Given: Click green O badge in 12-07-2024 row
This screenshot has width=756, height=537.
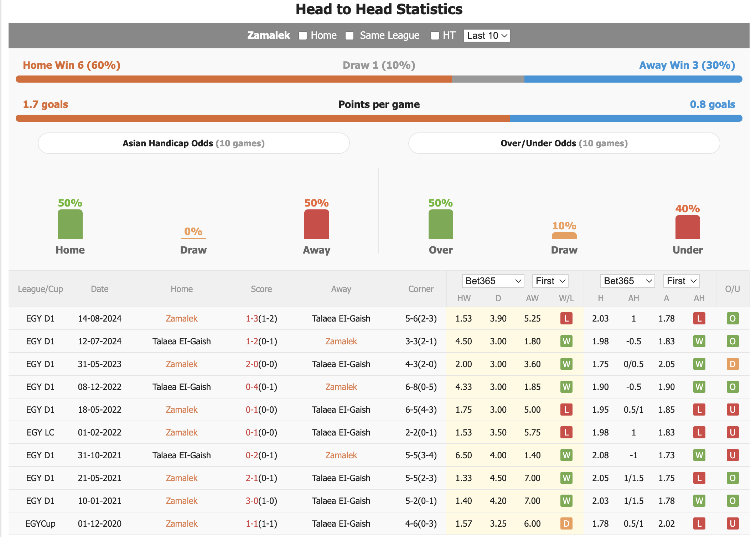Looking at the screenshot, I should tap(732, 341).
